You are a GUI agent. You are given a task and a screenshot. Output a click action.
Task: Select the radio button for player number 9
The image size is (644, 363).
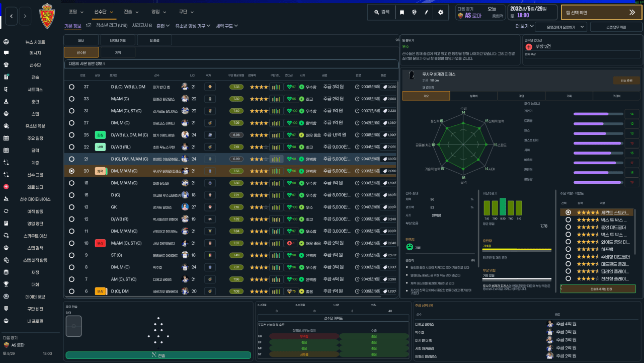coord(71,255)
